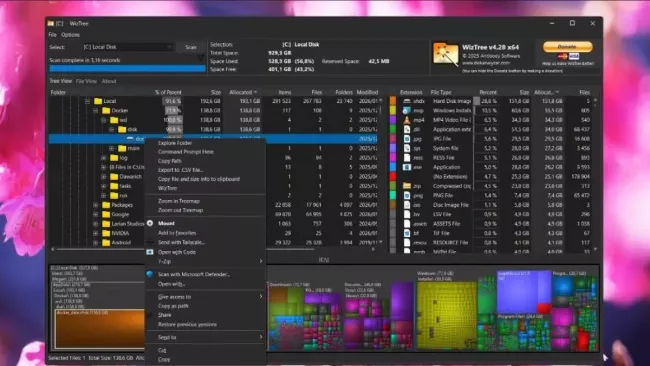Expand the main folder node
The width and height of the screenshot is (650, 366).
pyautogui.click(x=112, y=148)
